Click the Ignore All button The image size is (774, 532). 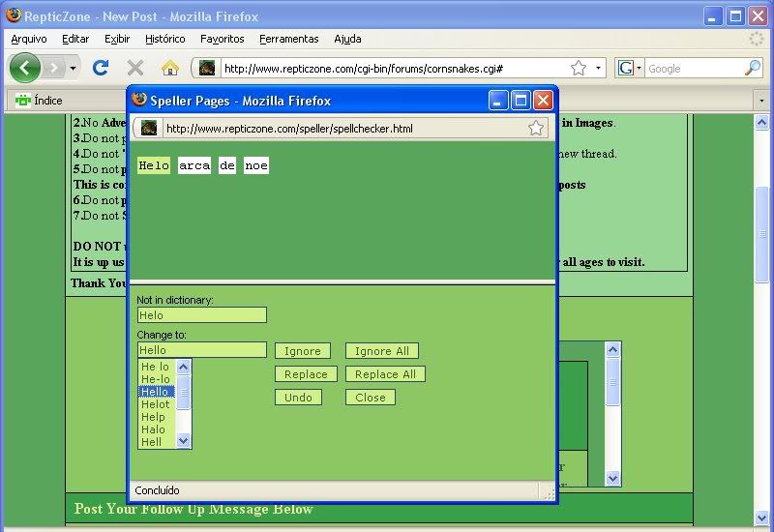pos(382,351)
